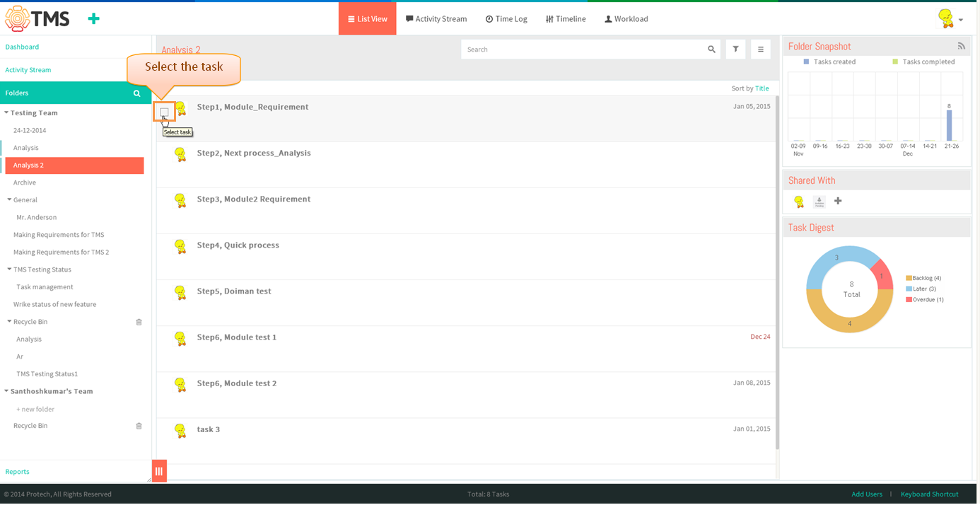Open Reports in sidebar
Image resolution: width=980 pixels, height=505 pixels.
17,472
